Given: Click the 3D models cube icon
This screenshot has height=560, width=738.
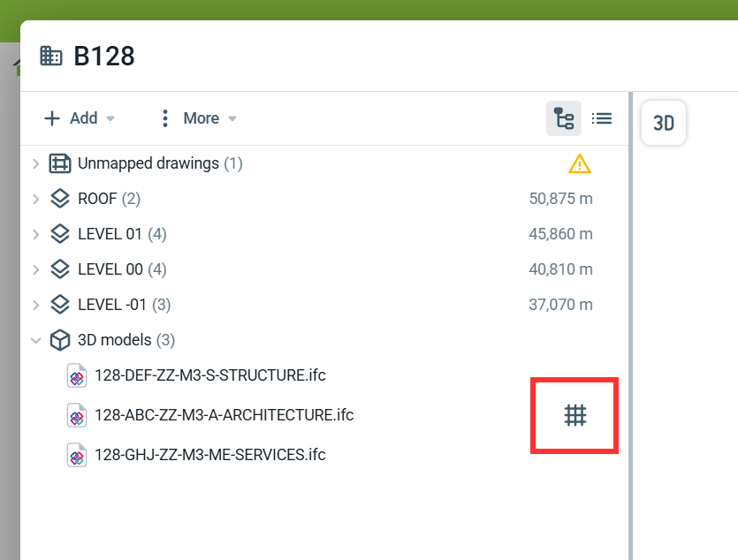Looking at the screenshot, I should pos(59,340).
